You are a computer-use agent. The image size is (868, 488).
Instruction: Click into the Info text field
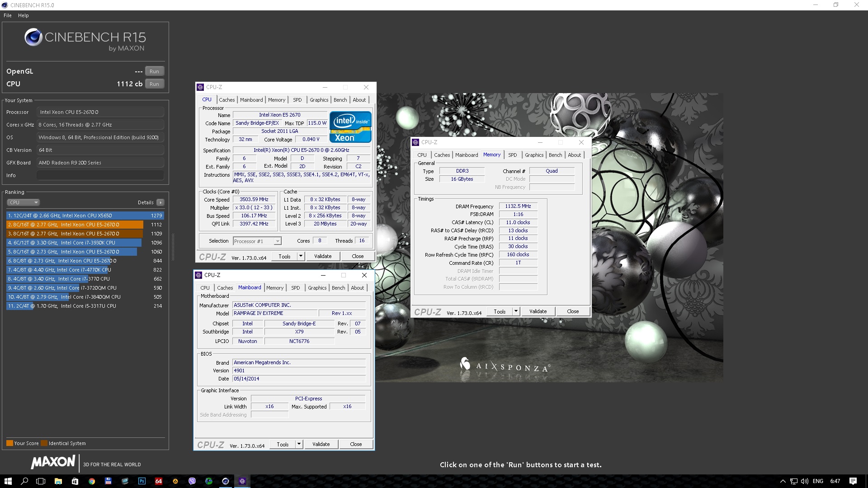click(100, 175)
